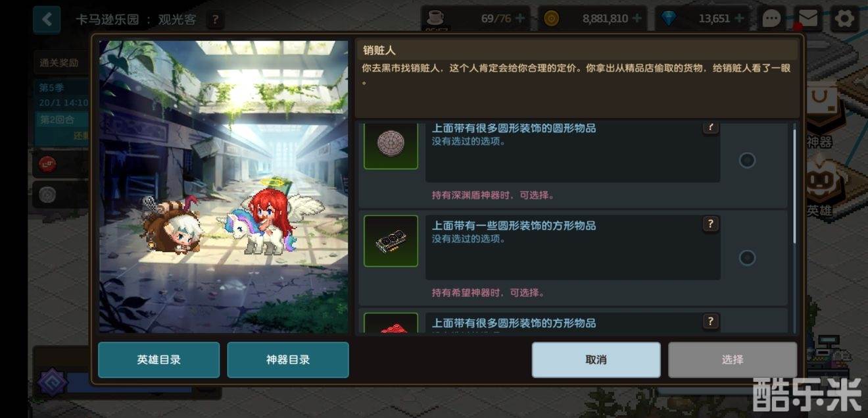Viewport: 868px width, 418px height.
Task: Open settings gear icon
Action: pos(844,18)
